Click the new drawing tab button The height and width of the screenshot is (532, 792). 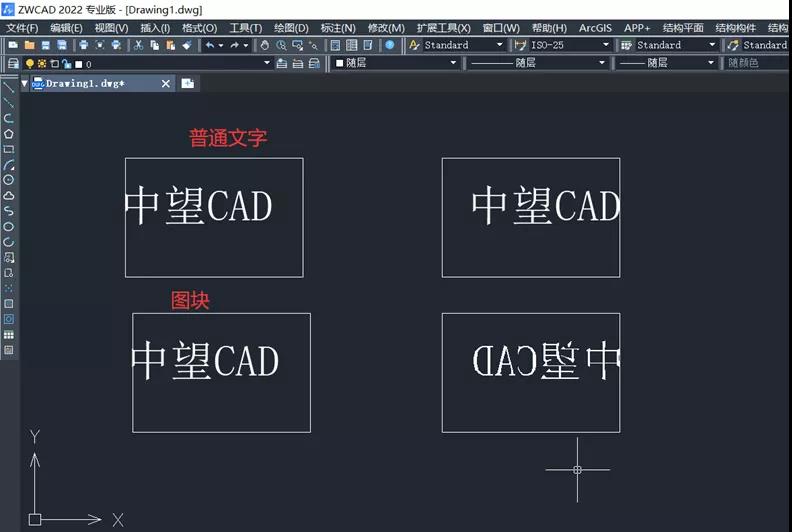pyautogui.click(x=188, y=83)
